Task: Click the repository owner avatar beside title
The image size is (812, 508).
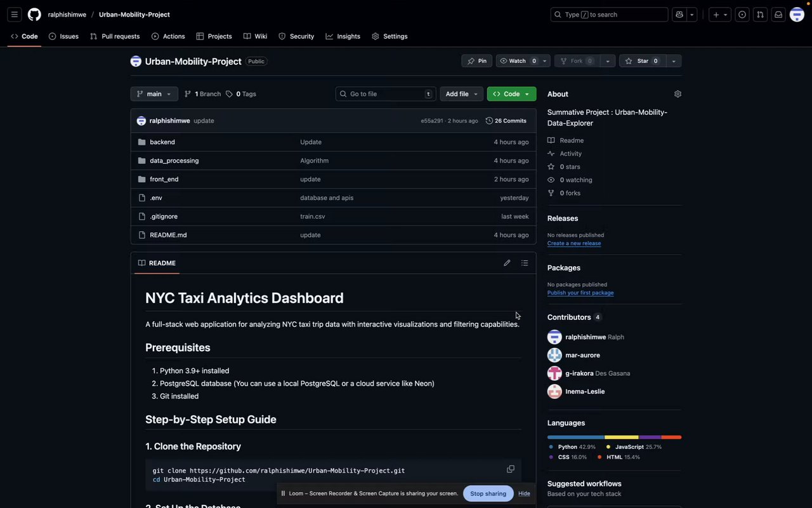Action: [136, 61]
